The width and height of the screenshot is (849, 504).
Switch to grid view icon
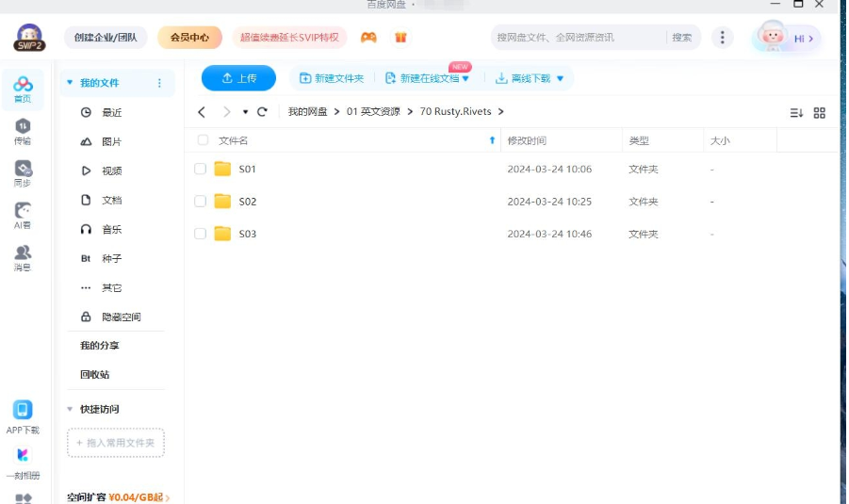pyautogui.click(x=819, y=113)
